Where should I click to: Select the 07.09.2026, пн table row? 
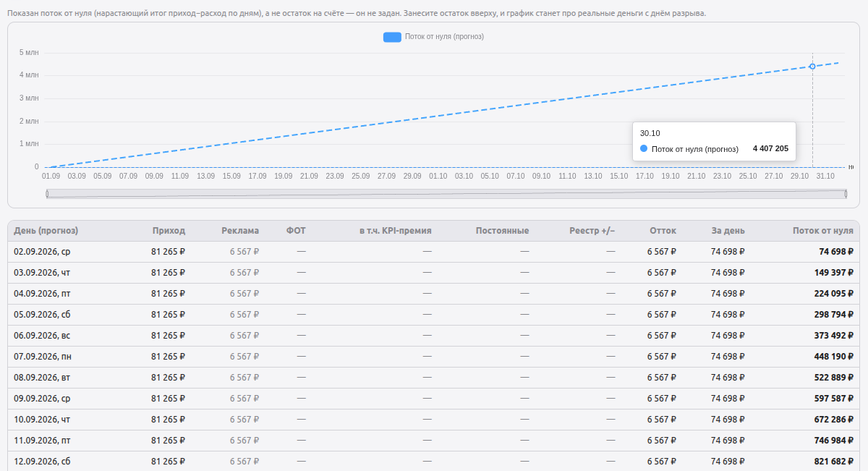[x=434, y=357]
